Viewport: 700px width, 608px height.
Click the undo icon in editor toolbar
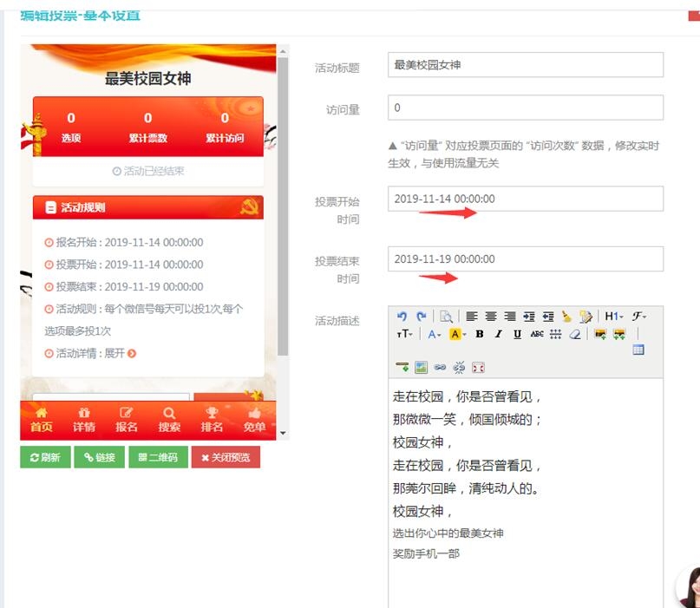(402, 317)
